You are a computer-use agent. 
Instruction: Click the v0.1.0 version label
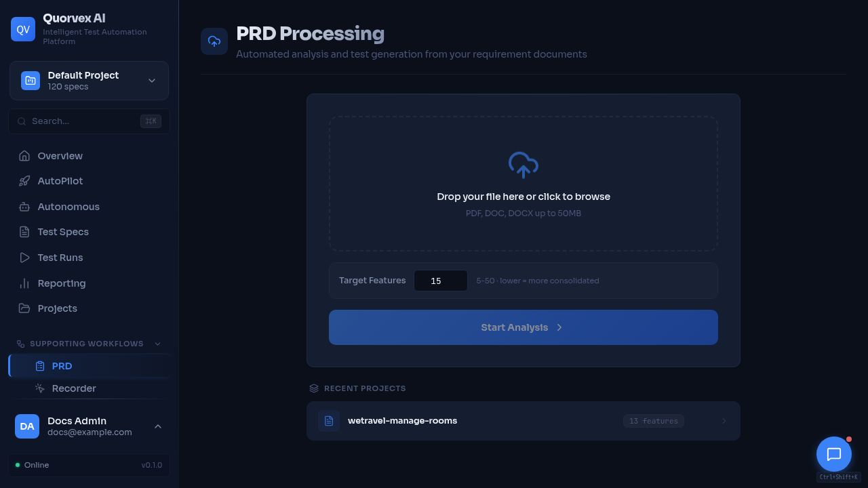(x=152, y=465)
